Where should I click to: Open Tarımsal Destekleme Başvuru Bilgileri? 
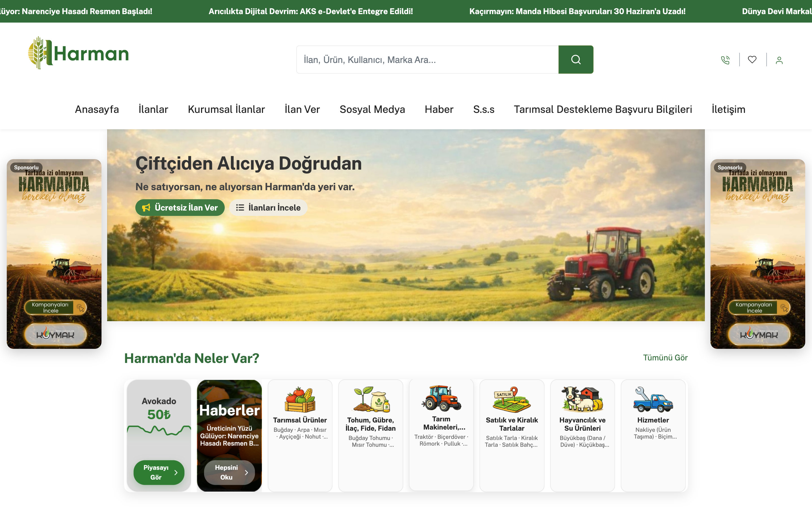[603, 110]
